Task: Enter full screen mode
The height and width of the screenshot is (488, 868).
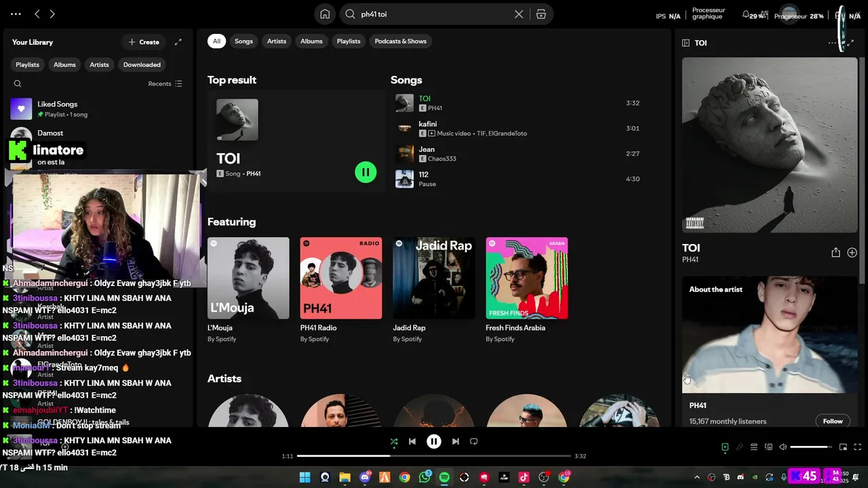Action: [857, 447]
